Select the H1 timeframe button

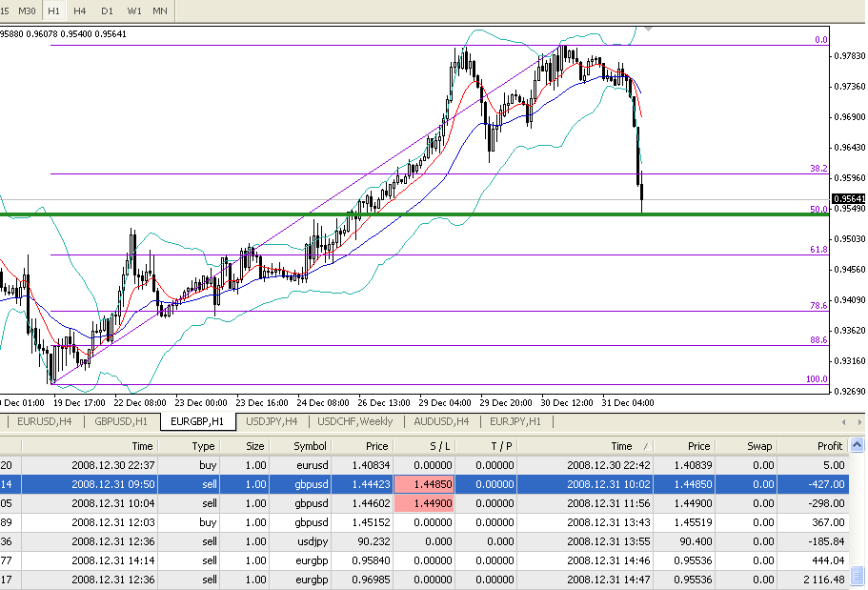[54, 10]
